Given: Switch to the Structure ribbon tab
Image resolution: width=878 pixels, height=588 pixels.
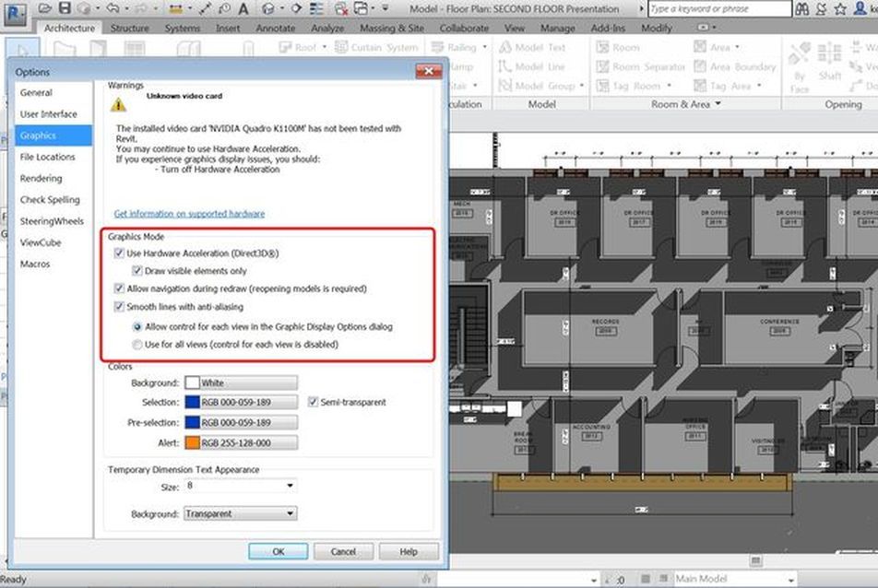Looking at the screenshot, I should coord(129,28).
